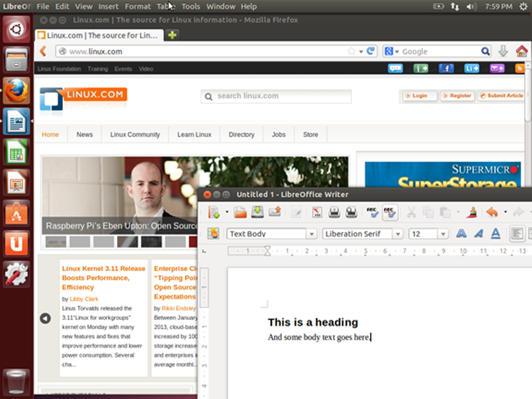Open the Paste options dropdown arrow in Writer
Image resolution: width=532 pixels, height=399 pixels.
[458, 213]
